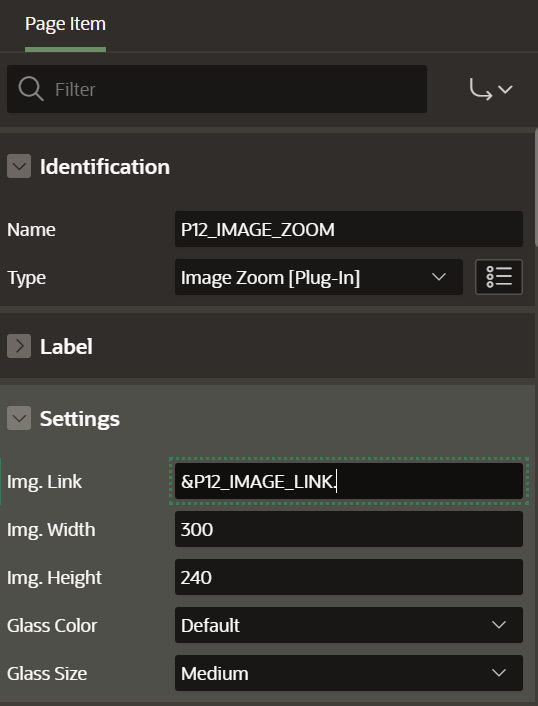Click the Img. Link label

[x=44, y=481]
